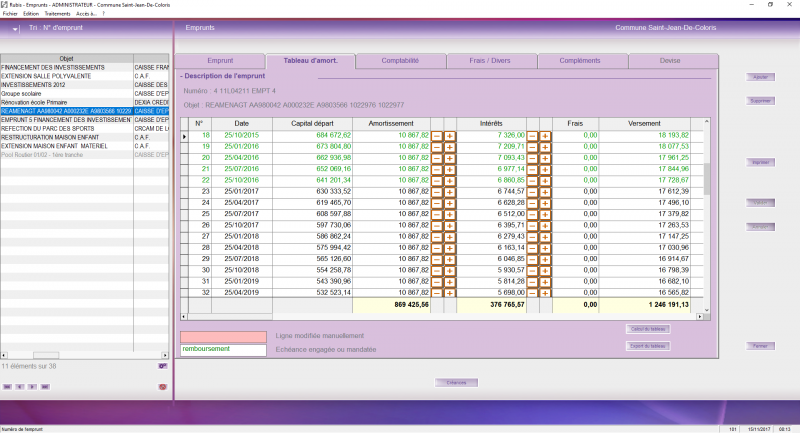Increase amortissement on row 29
The width and height of the screenshot is (800, 433).
click(x=449, y=260)
